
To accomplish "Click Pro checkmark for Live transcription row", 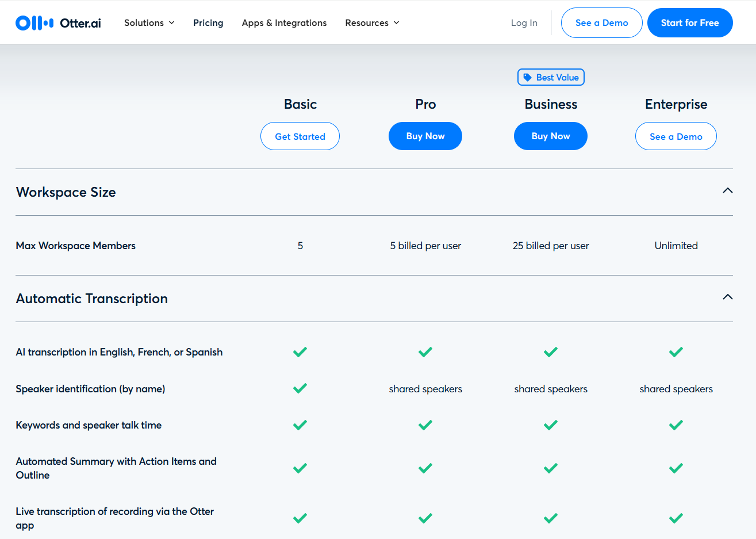I will 425,518.
